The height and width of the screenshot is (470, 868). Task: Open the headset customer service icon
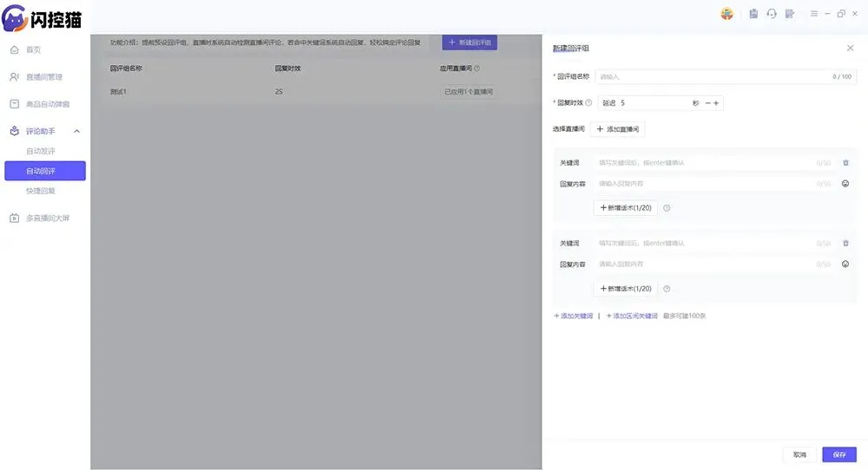[x=772, y=14]
